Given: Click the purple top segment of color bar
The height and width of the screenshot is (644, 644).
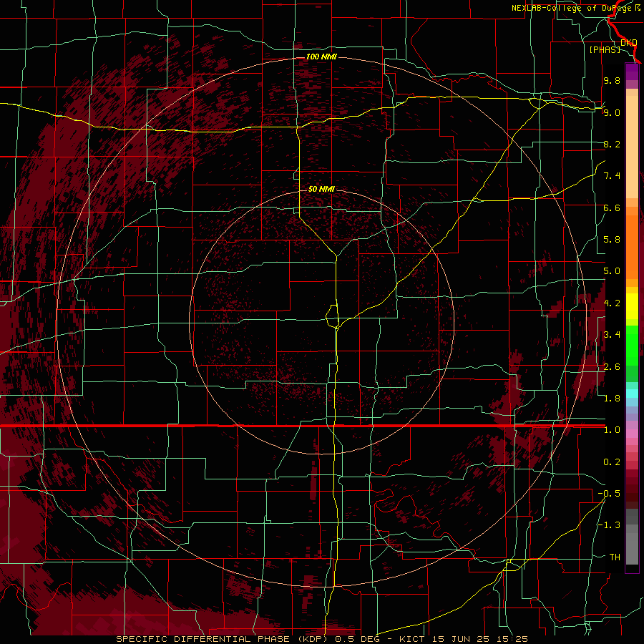Looking at the screenshot, I should [632, 72].
